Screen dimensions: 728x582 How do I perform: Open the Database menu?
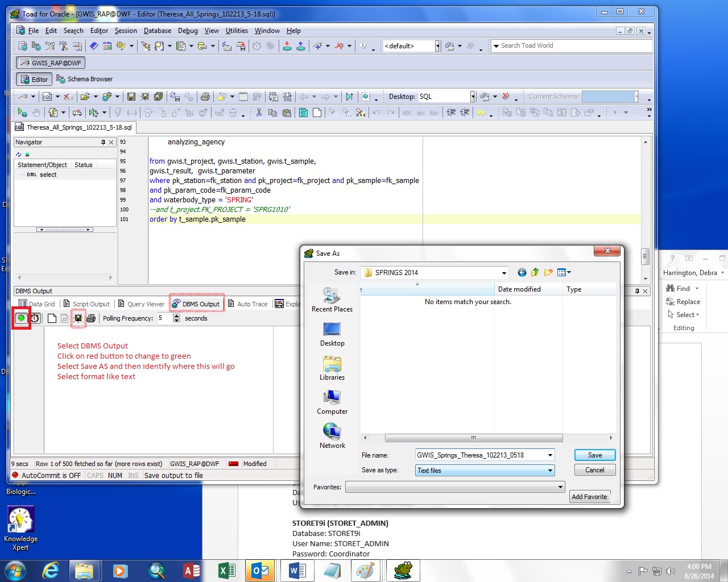pyautogui.click(x=158, y=31)
